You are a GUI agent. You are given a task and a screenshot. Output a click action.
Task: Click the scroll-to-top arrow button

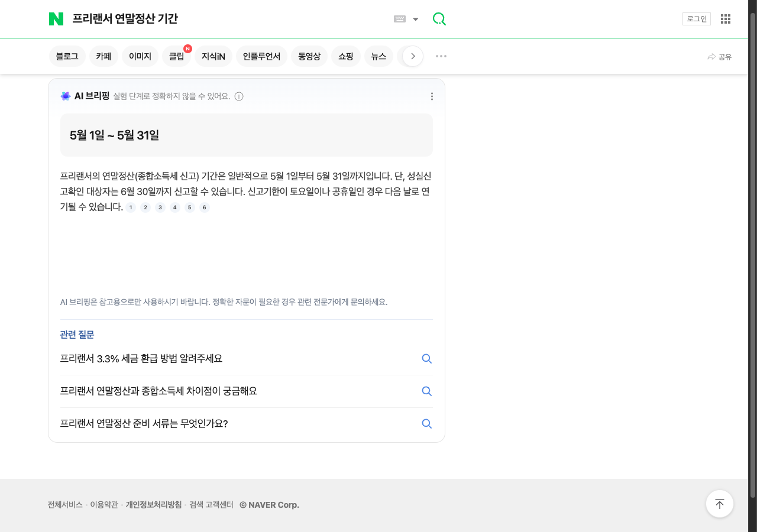pyautogui.click(x=720, y=504)
